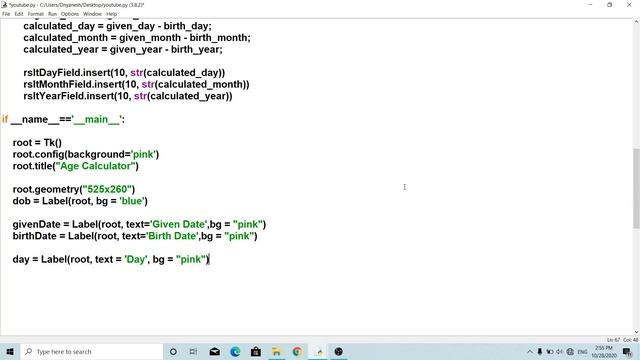Click the battery tray icon

pyautogui.click(x=550, y=351)
